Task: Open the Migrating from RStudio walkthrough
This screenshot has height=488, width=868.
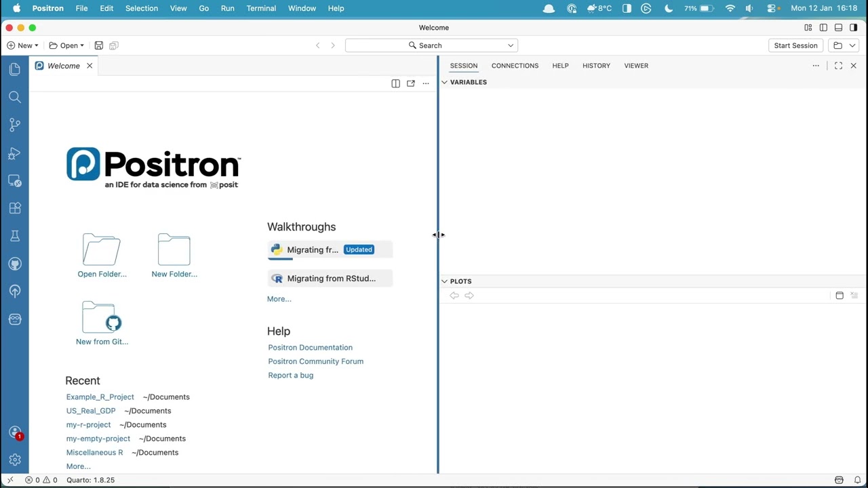Action: tap(330, 279)
